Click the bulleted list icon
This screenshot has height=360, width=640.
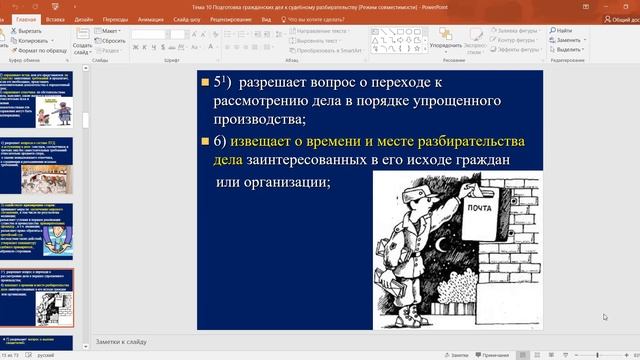click(x=229, y=35)
